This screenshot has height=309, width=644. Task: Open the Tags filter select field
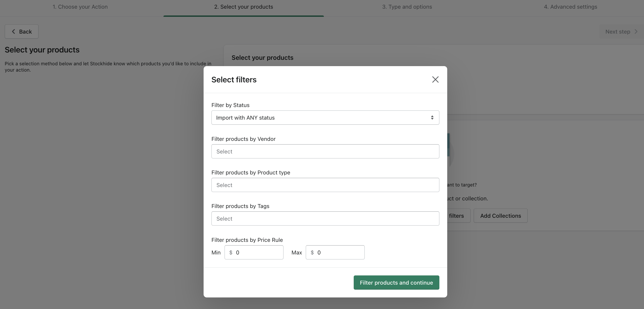tap(325, 219)
